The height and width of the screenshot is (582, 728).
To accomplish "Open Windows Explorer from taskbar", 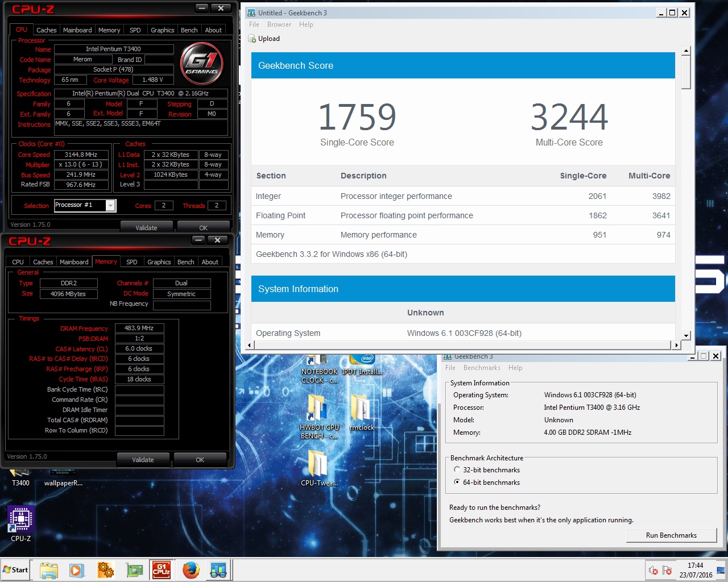I will (49, 570).
